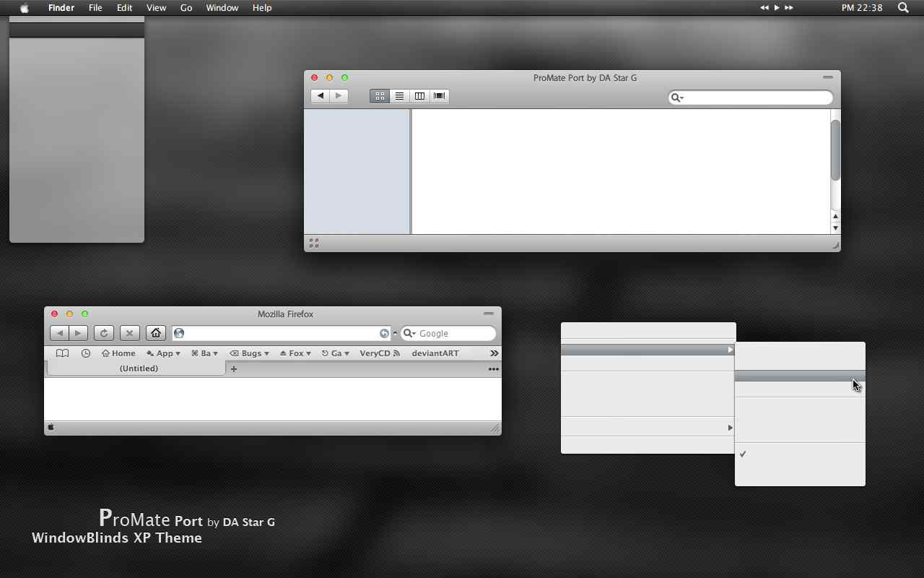Image resolution: width=924 pixels, height=578 pixels.
Task: Click the rewind control in menu bar
Action: [764, 8]
